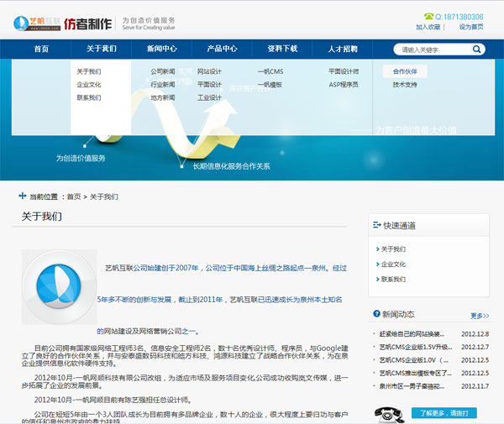Select 公司新闻 in the dropdown submenu
Image resolution: width=504 pixels, height=424 pixels.
pyautogui.click(x=163, y=72)
